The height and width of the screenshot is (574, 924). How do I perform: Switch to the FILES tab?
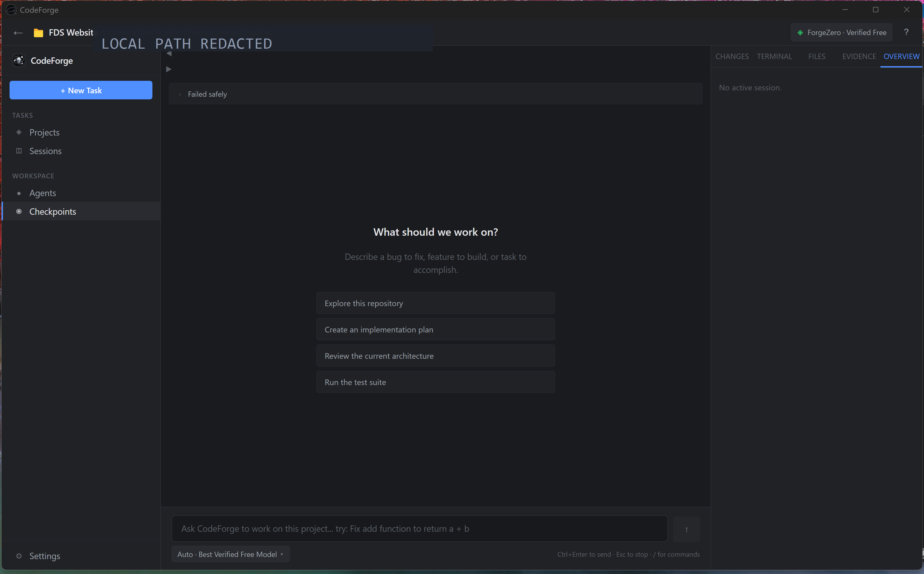[x=817, y=56]
